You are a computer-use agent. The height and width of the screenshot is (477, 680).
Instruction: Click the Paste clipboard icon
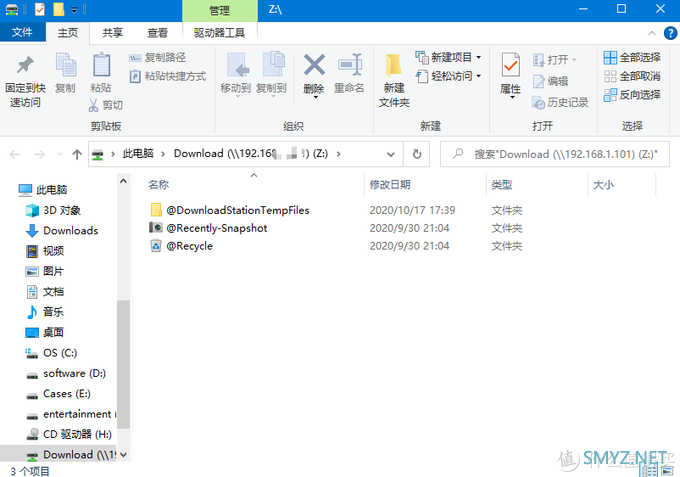point(101,65)
